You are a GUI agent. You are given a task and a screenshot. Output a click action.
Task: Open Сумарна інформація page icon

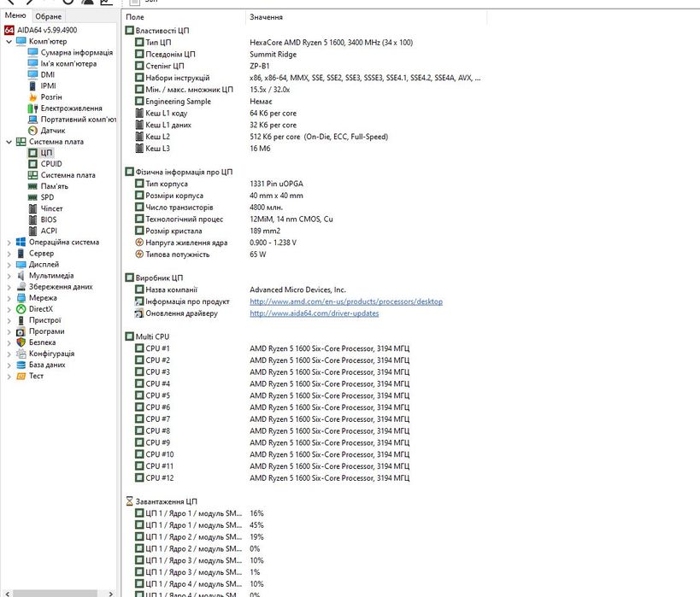click(x=32, y=52)
